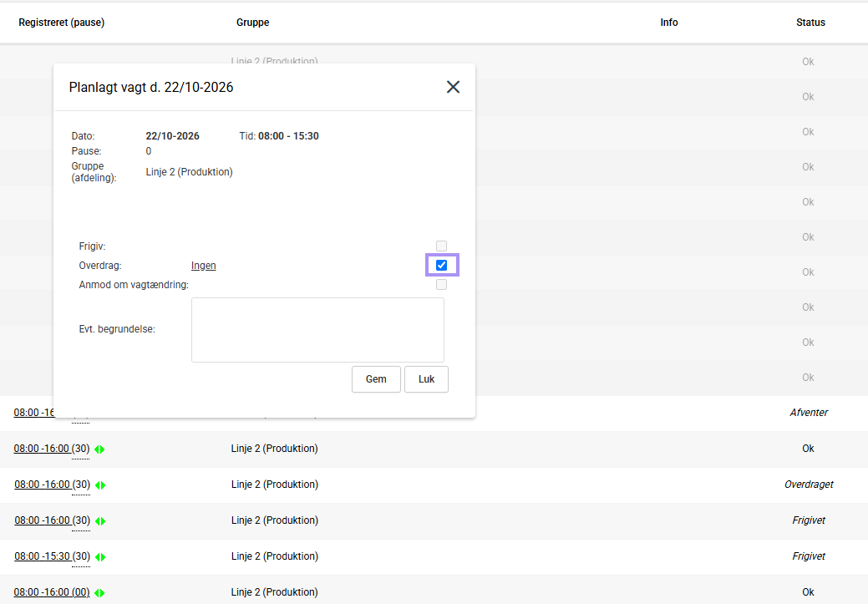The image size is (868, 604).
Task: Click the (30) pause value in the 08:00-15:30 row
Action: (81, 556)
